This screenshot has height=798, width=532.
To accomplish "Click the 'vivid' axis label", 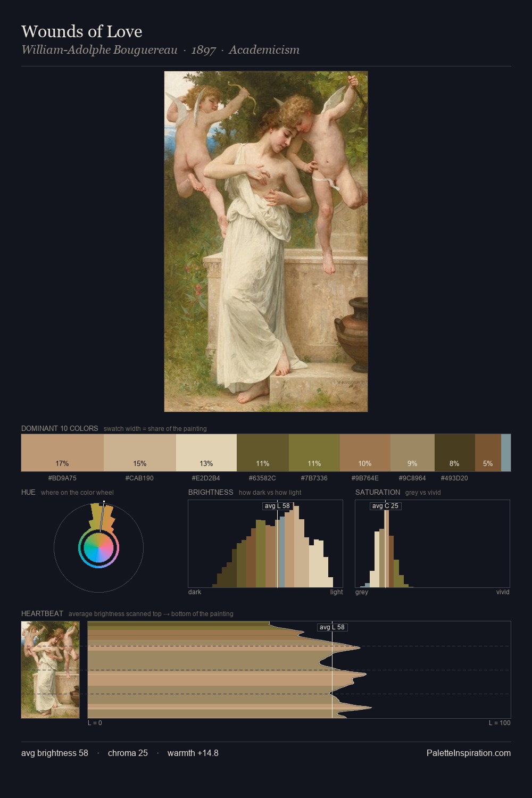I will coord(503,592).
